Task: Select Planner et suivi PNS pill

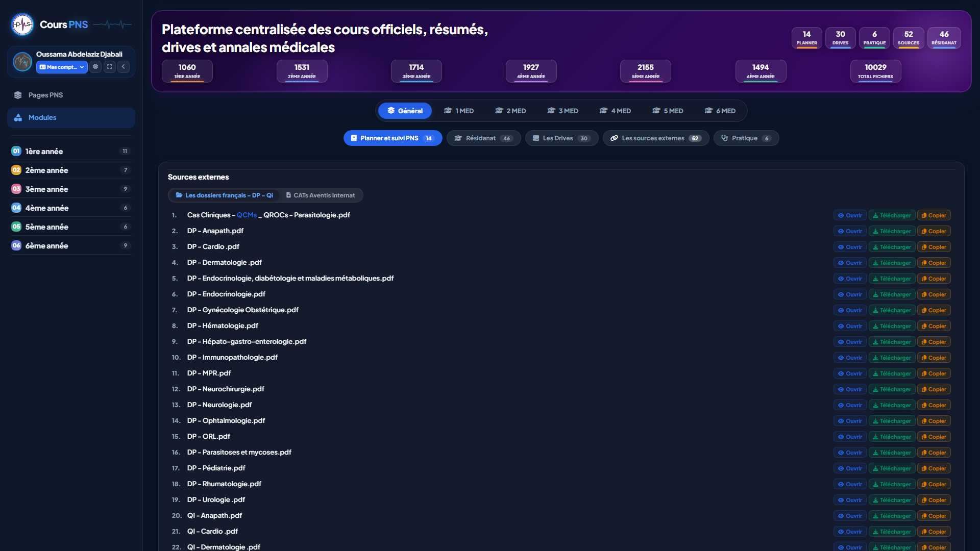Action: tap(393, 138)
